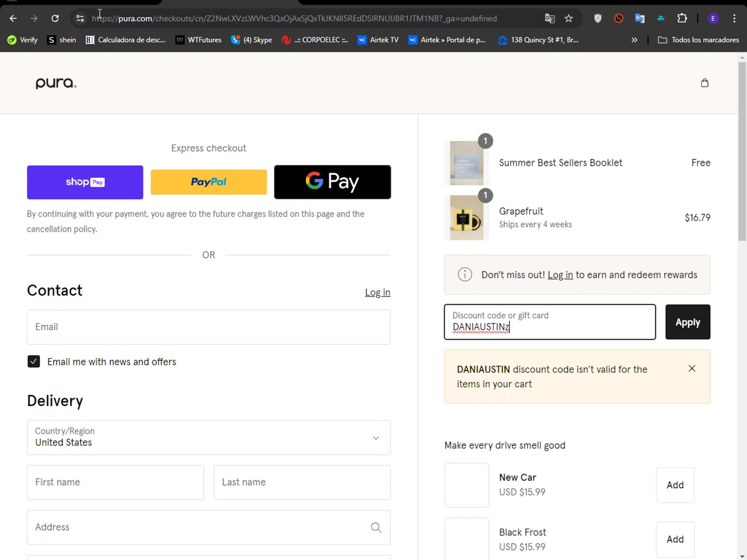Open site information icon in address bar
The image size is (747, 560).
click(80, 18)
